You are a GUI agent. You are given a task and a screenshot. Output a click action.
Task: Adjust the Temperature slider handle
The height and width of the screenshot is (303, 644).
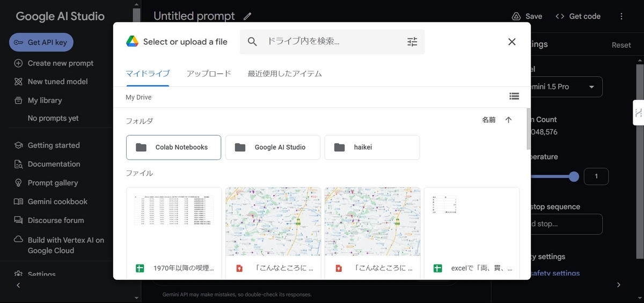pyautogui.click(x=574, y=176)
